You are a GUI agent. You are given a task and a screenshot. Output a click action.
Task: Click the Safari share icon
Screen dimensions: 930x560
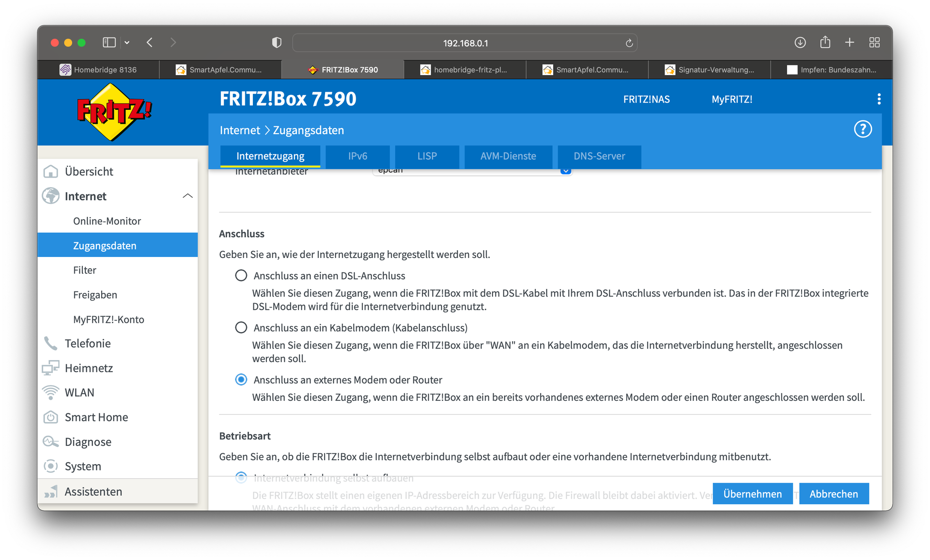pyautogui.click(x=825, y=43)
